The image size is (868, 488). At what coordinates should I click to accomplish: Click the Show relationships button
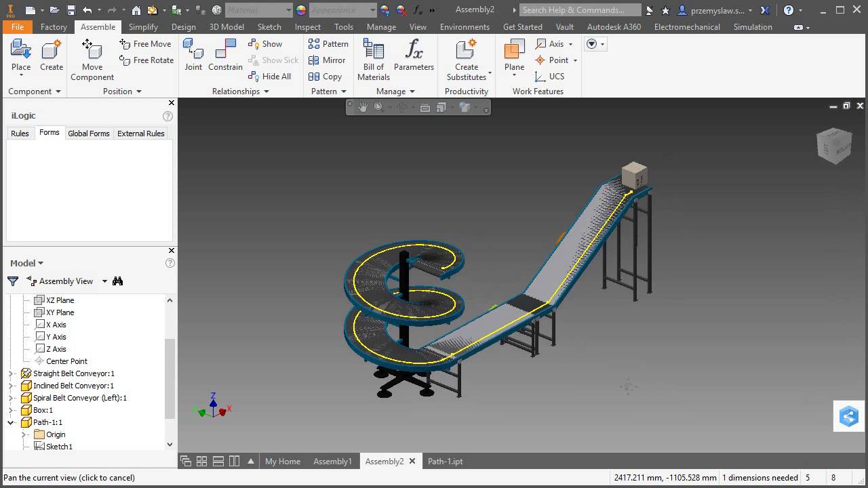[265, 43]
